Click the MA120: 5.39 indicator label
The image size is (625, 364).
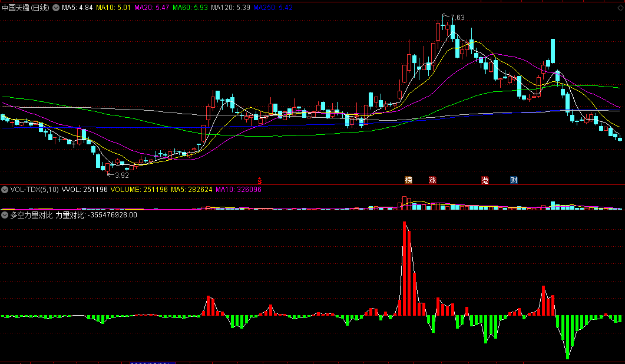click(x=230, y=8)
